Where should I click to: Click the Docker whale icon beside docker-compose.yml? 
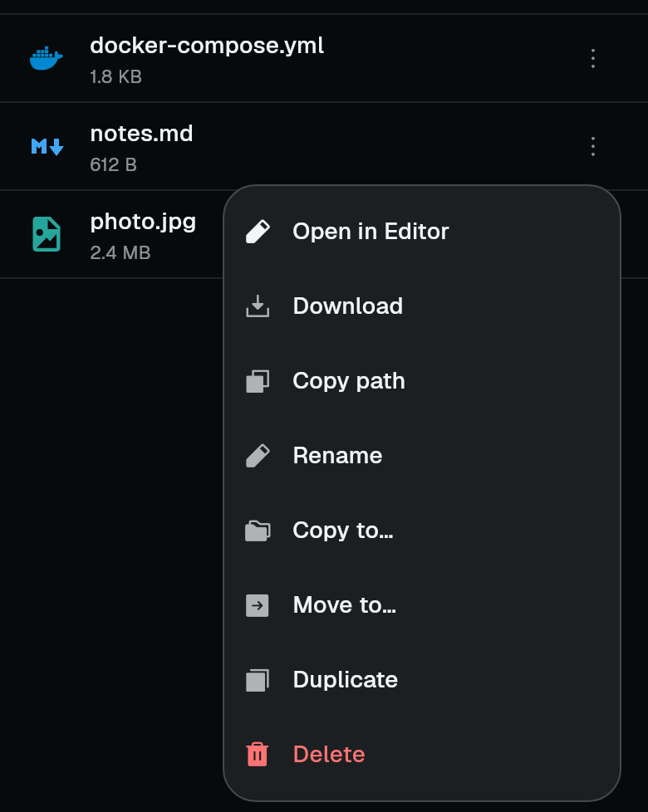point(46,58)
